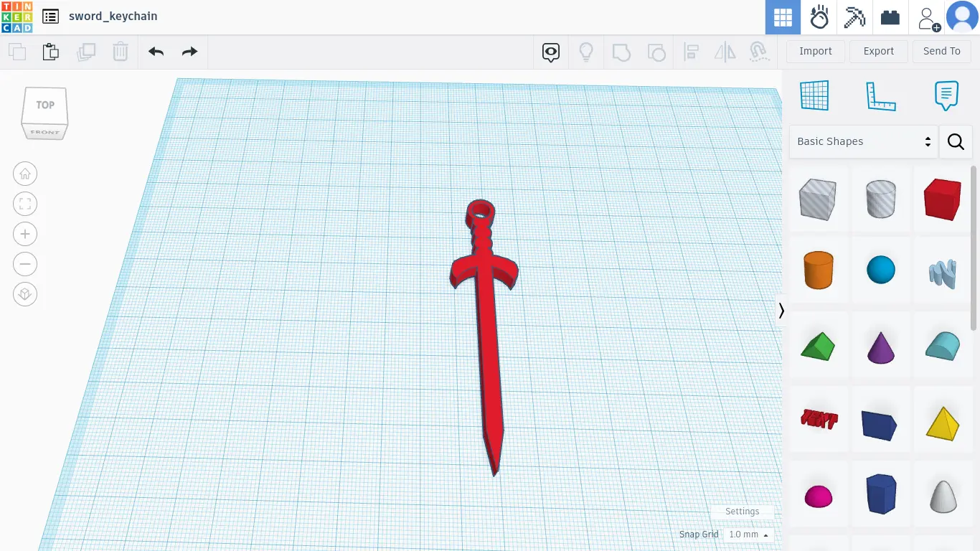Click Fit all in view icon

pyautogui.click(x=25, y=204)
